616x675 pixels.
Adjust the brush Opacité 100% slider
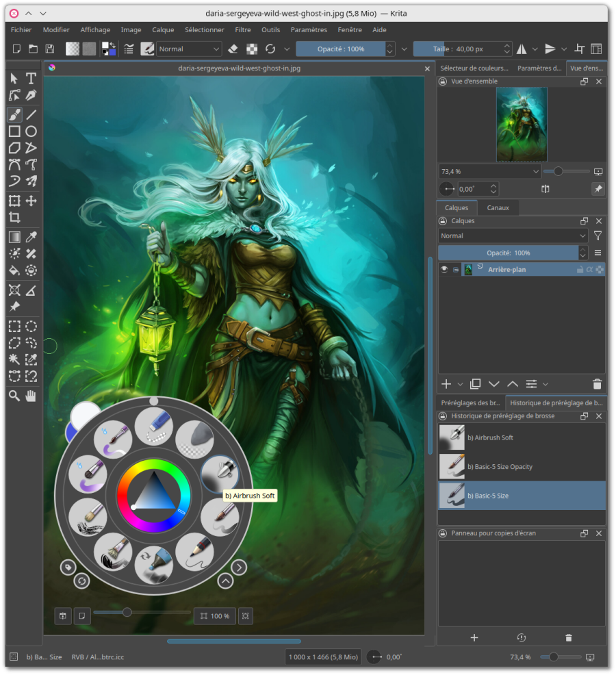tap(340, 49)
